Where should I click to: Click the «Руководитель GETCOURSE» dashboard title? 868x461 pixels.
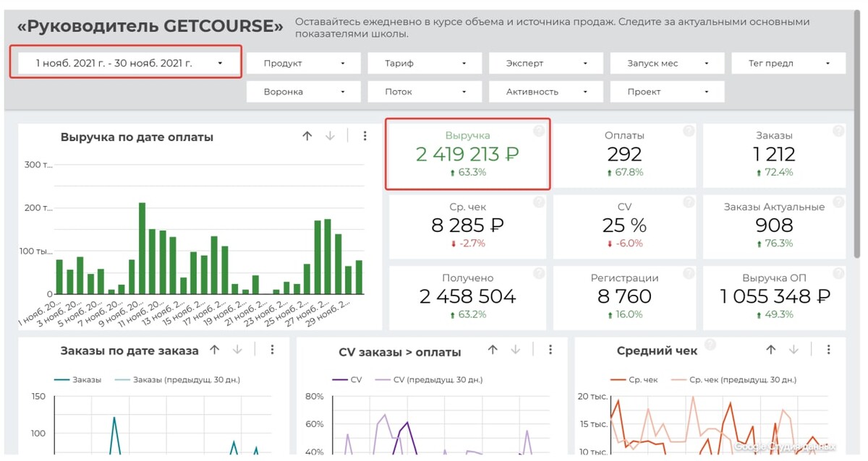click(150, 27)
